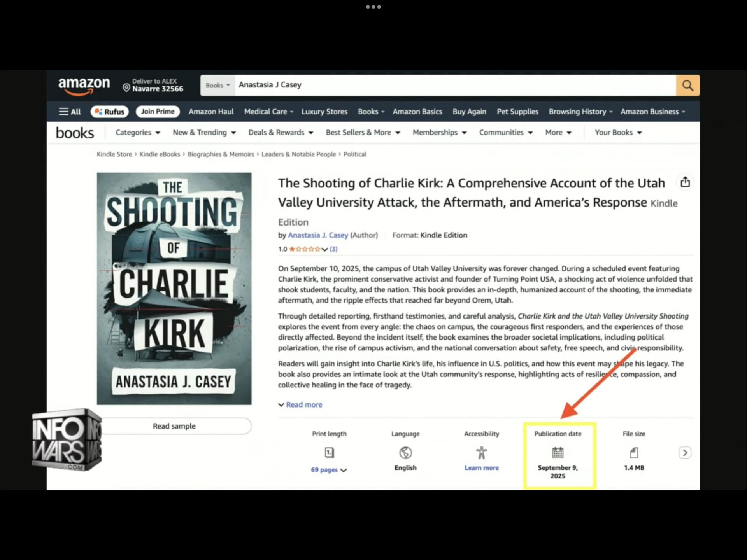Open Best Sellers & More menu
This screenshot has height=560, width=747.
[x=363, y=133]
